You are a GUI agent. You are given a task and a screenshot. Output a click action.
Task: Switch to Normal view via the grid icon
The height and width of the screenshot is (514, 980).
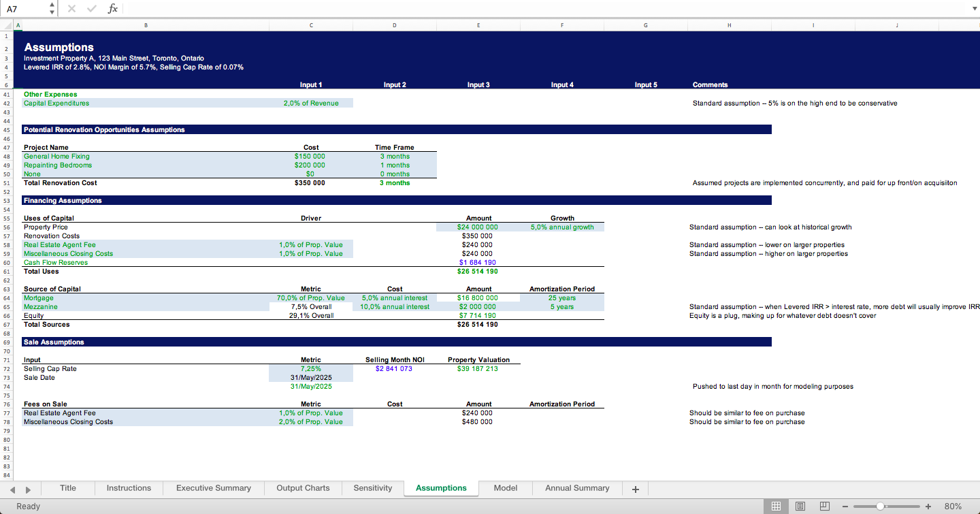coord(776,506)
